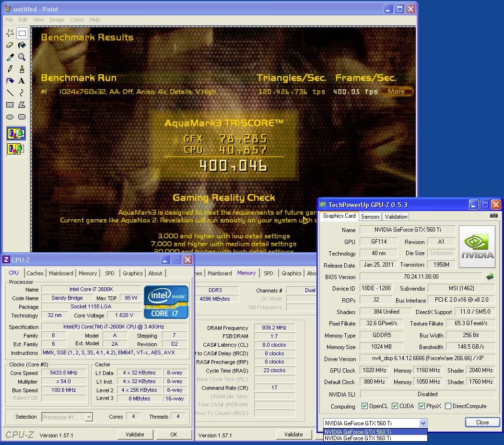Click the 400,046 total TRISCORE value
This screenshot has width=504, height=445.
[x=234, y=166]
